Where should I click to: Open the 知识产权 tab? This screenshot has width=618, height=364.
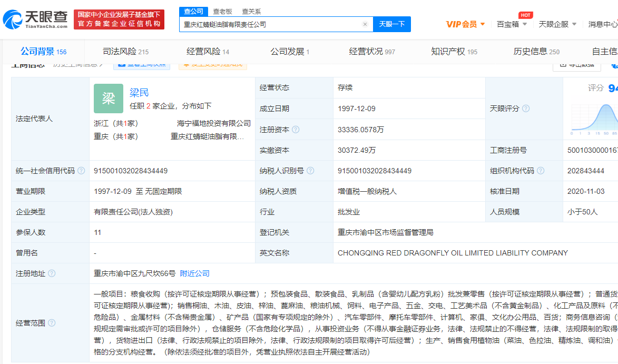click(454, 52)
